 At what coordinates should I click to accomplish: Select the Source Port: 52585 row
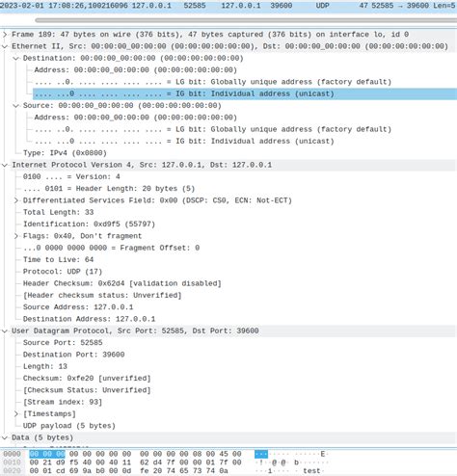[x=63, y=343]
